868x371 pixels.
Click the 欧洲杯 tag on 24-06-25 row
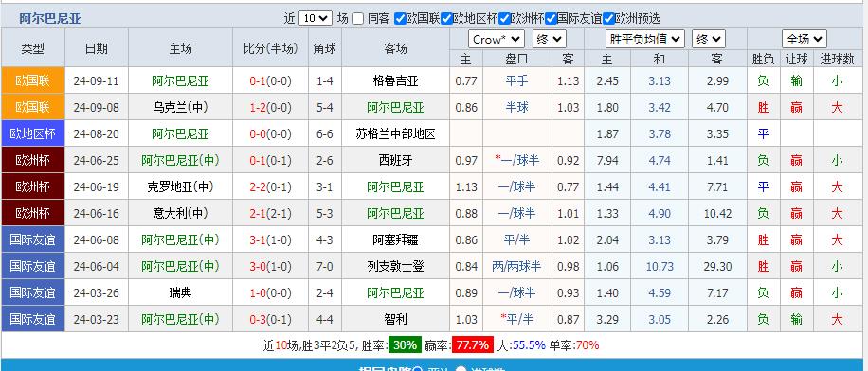(33, 160)
